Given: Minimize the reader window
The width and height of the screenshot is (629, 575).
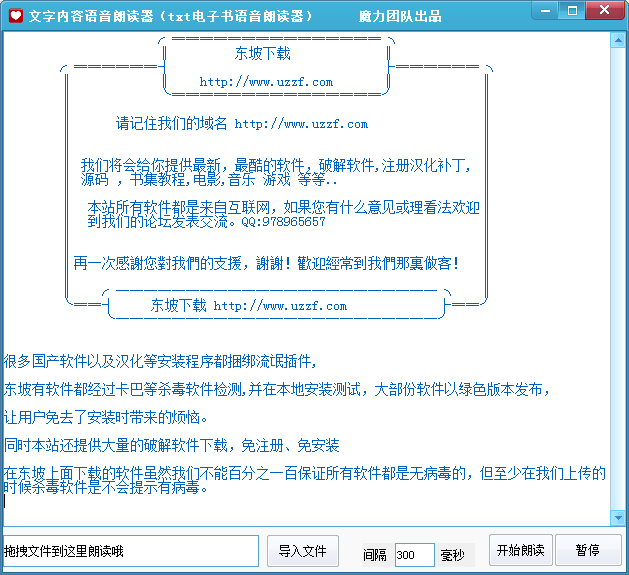Looking at the screenshot, I should tap(546, 11).
